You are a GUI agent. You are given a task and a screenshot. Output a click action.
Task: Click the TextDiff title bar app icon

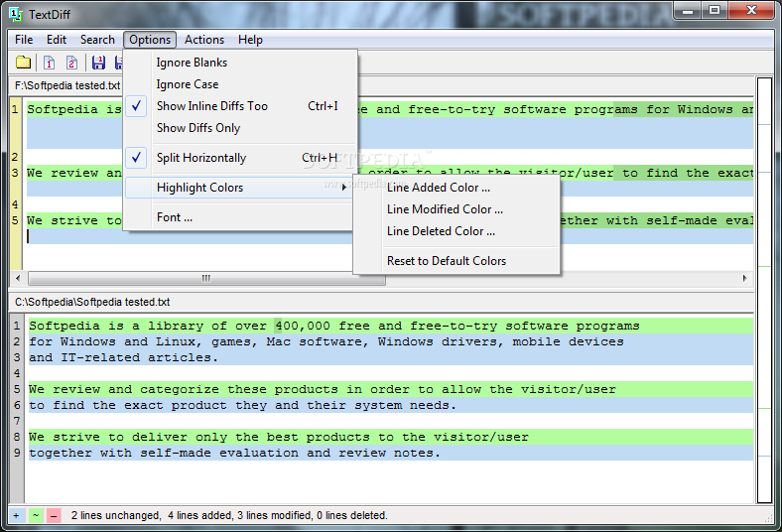click(16, 14)
